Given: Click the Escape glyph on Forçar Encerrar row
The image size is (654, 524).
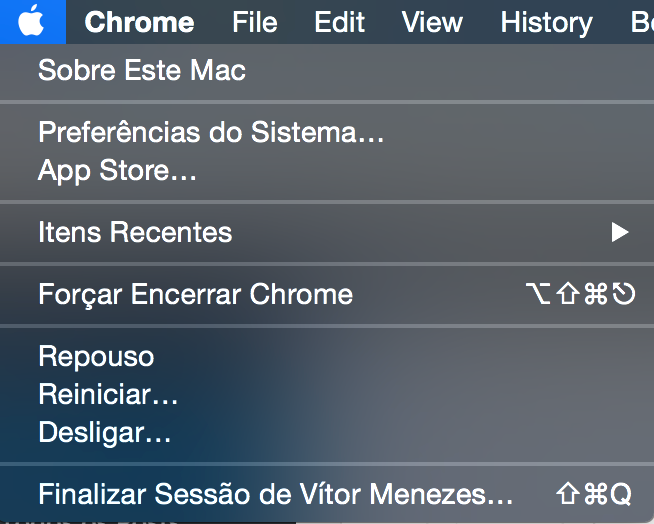Looking at the screenshot, I should [625, 295].
